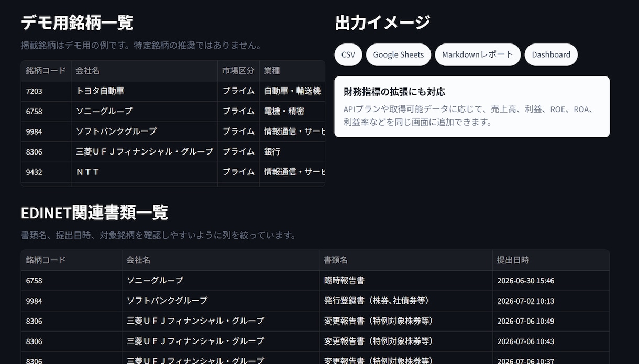Viewport: 639px width, 364px height.
Task: Select the 2026-07-06 10:49 submission time
Action: (x=550, y=321)
